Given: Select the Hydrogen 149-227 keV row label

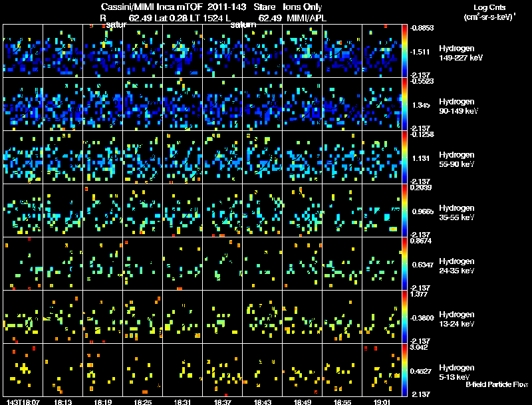Looking at the screenshot, I should click(460, 53).
